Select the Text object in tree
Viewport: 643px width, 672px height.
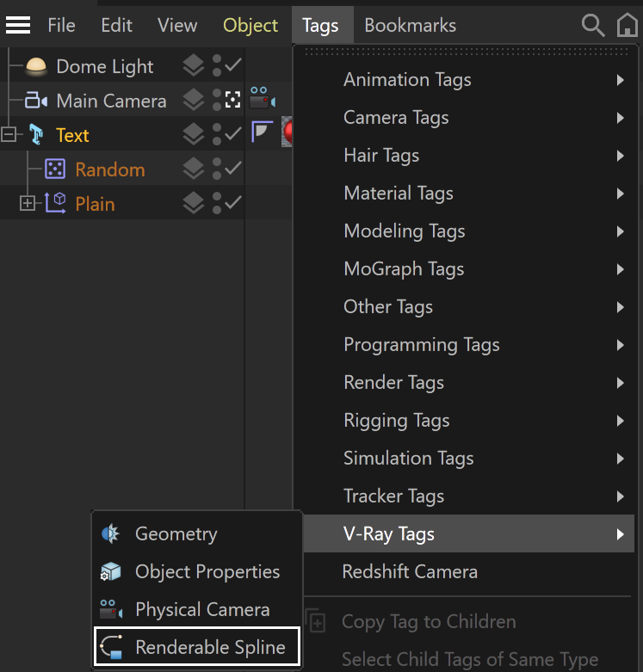coord(72,135)
